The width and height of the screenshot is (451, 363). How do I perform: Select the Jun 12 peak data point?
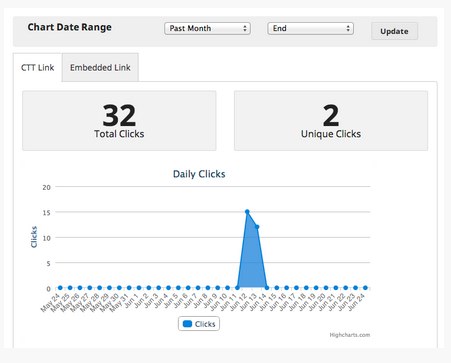(247, 212)
